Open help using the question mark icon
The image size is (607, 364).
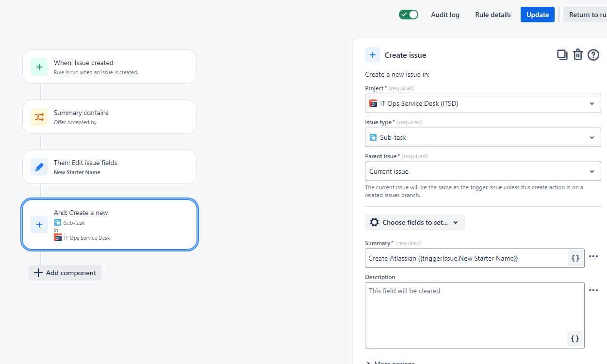[593, 55]
